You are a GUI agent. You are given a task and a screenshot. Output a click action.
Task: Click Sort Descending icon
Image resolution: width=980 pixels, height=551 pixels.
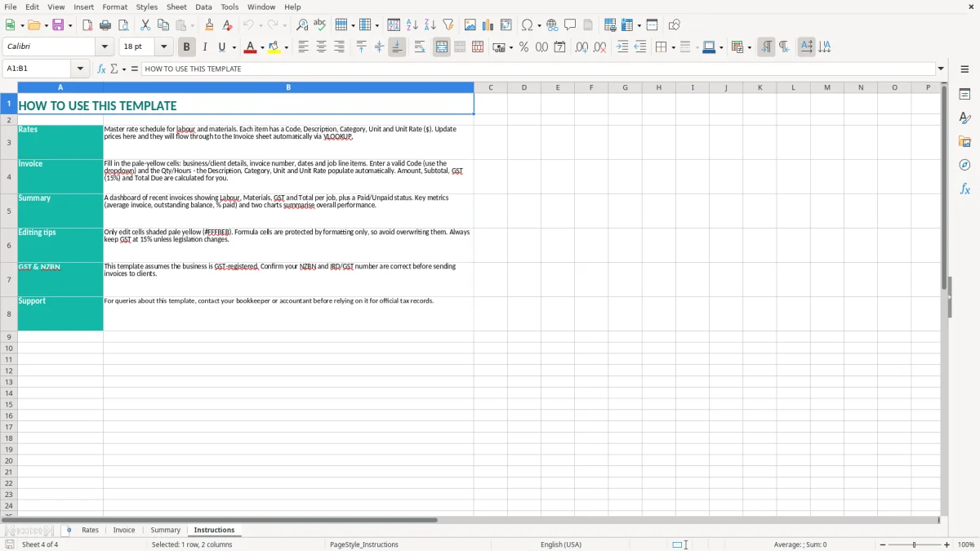(430, 25)
